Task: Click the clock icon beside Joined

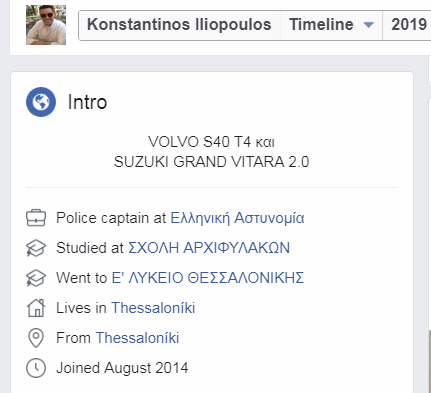Action: (x=36, y=368)
